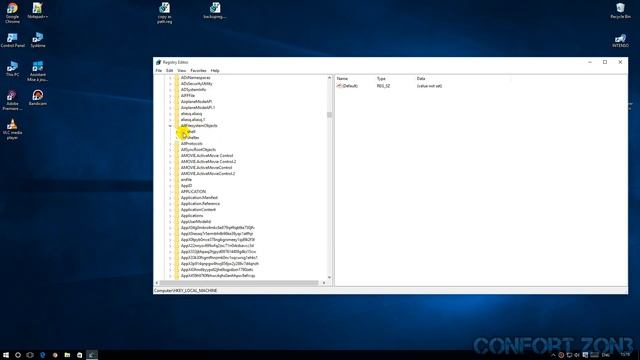The height and width of the screenshot is (360, 640).
Task: Select AMOVIE.ActiveMovie Control.2 key
Action: [x=209, y=162]
